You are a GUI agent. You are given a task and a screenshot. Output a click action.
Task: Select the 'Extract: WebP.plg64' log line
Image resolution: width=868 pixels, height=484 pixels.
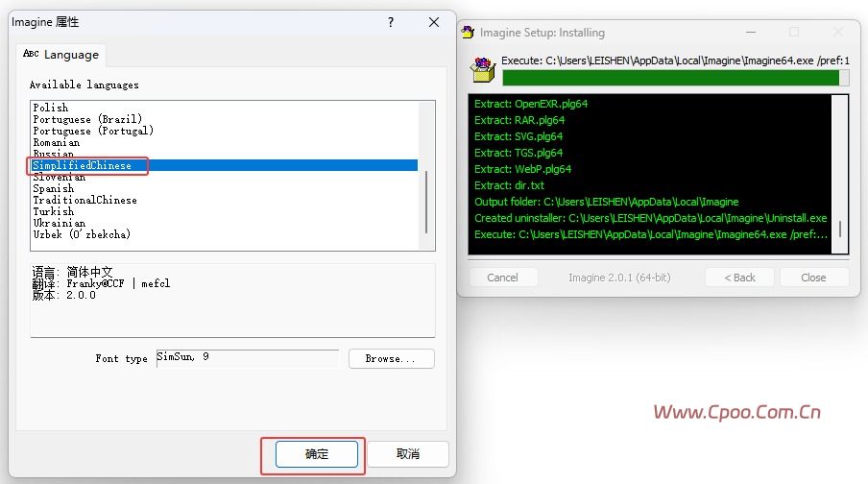522,169
